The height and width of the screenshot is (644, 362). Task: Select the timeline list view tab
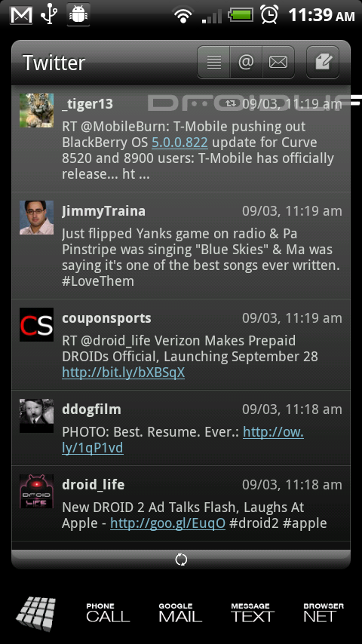[x=213, y=62]
